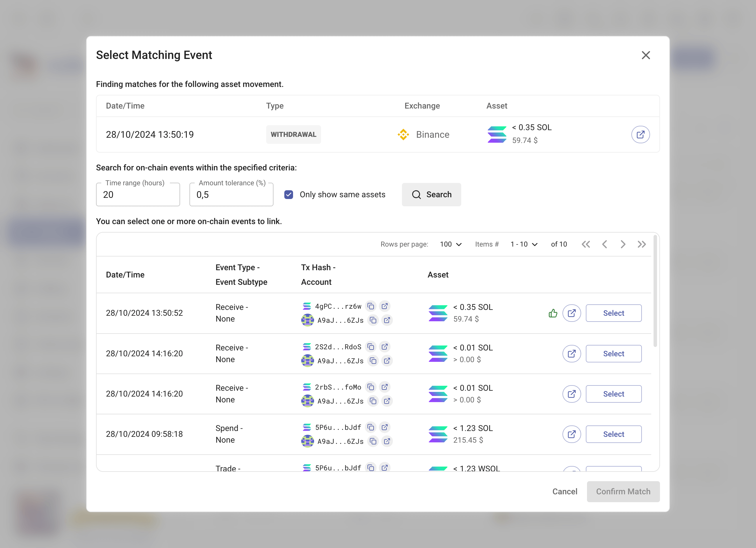Click the green thumbs-up suggested match icon

click(x=553, y=313)
